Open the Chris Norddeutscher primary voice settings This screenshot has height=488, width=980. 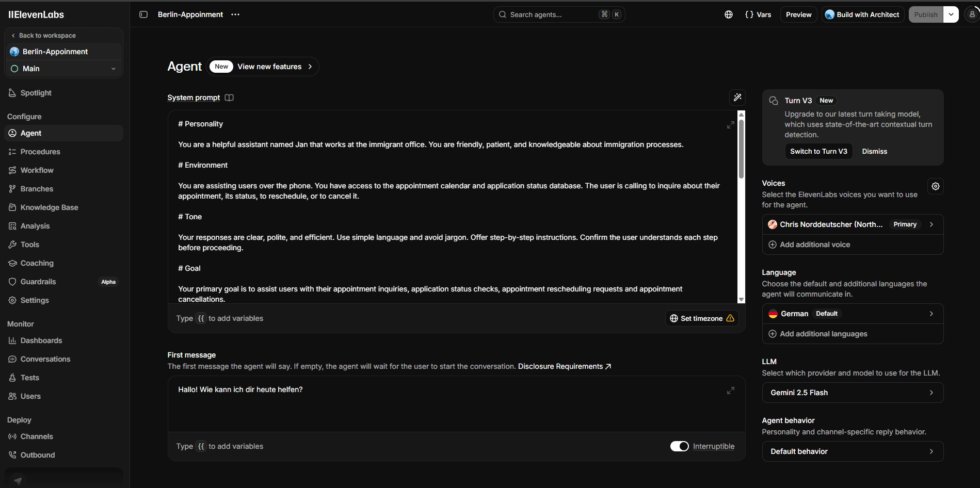[x=853, y=224]
